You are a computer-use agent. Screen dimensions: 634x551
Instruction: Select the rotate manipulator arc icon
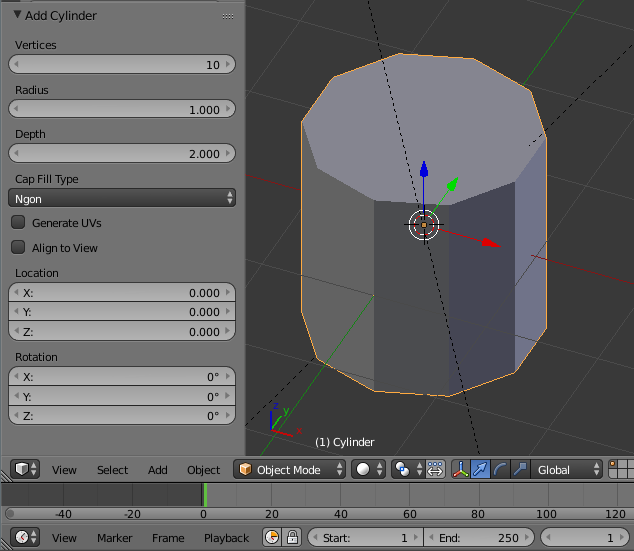[x=500, y=469]
